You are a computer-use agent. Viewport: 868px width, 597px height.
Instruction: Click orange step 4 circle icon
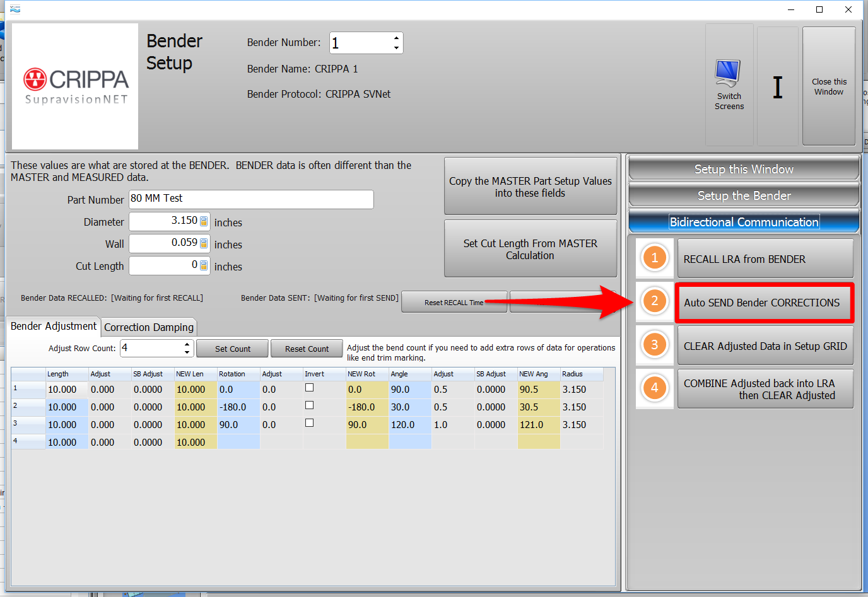point(654,388)
